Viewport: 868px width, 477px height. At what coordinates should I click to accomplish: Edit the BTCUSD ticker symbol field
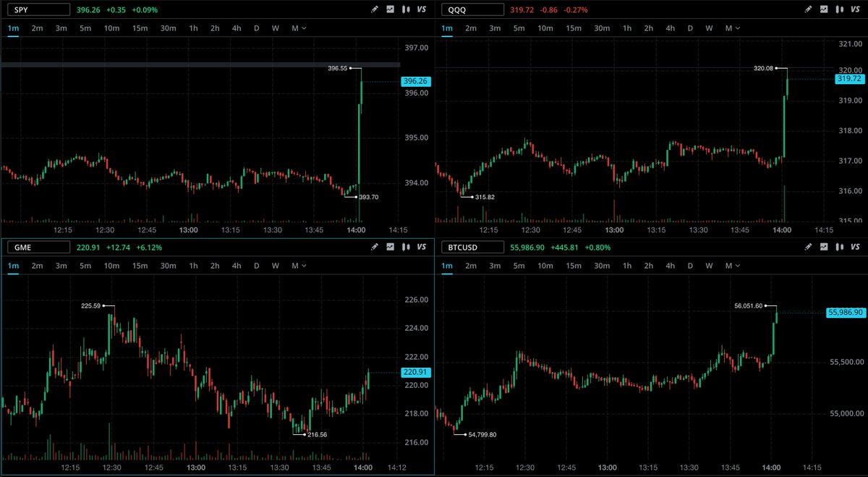tap(471, 247)
